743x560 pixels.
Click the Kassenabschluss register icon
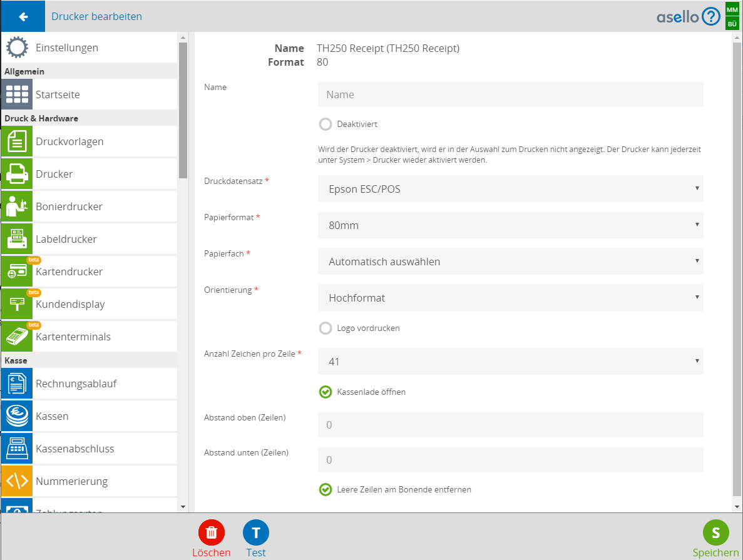[16, 449]
